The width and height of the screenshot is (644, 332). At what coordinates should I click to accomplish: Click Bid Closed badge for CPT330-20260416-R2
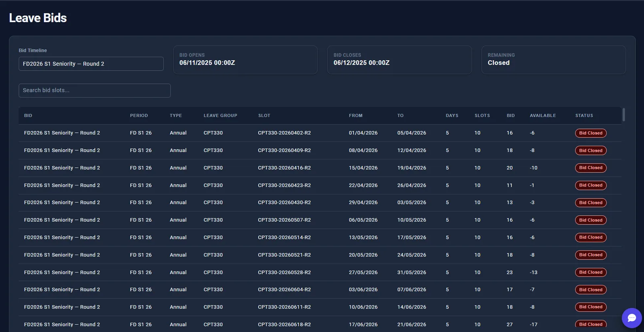coord(590,168)
